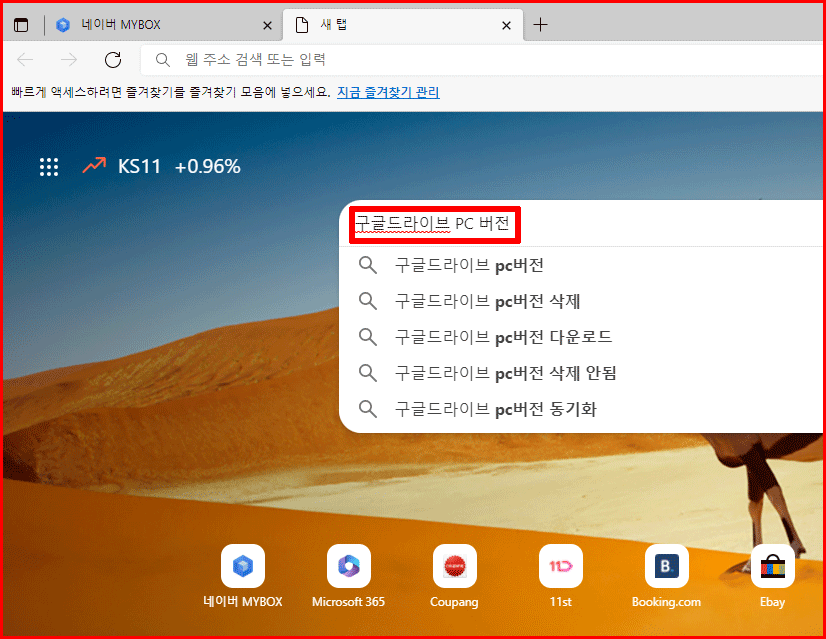Screen dimensions: 826x639
Task: Open the Booking.com quick link tile
Action: coord(666,576)
